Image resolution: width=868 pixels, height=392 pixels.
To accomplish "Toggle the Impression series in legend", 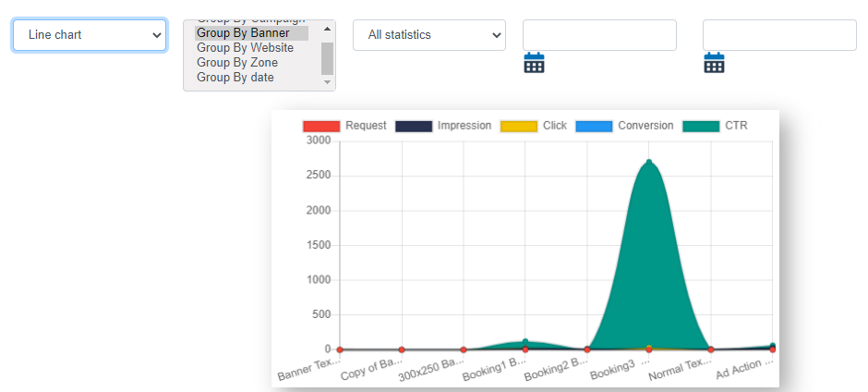I will (414, 126).
